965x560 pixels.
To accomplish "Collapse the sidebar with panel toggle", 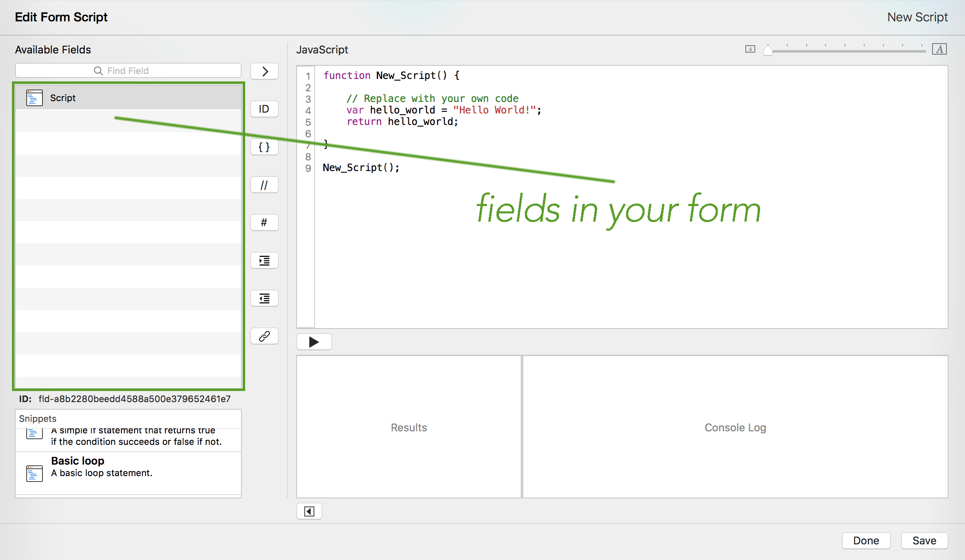I will 309,511.
